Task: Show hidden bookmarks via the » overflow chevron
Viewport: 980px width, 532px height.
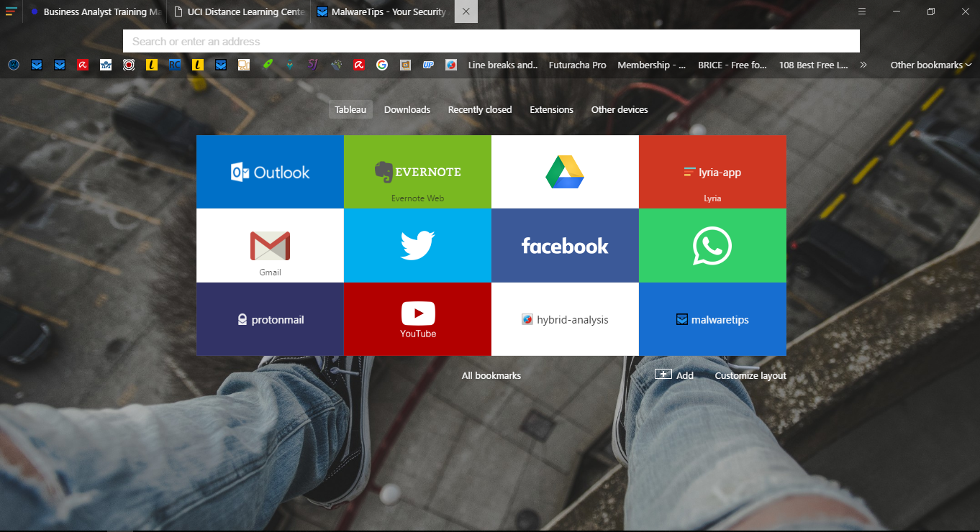Action: 863,65
